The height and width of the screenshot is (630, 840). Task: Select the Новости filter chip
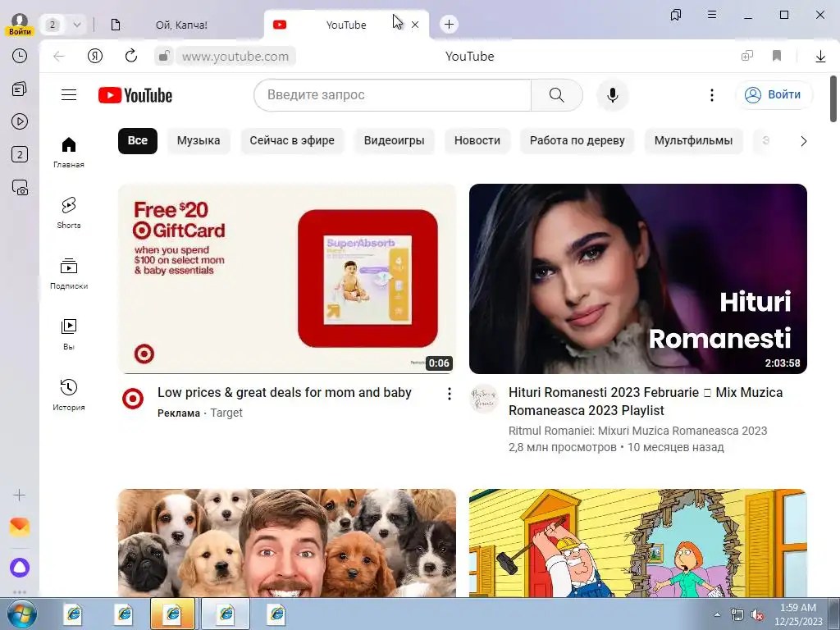click(477, 141)
